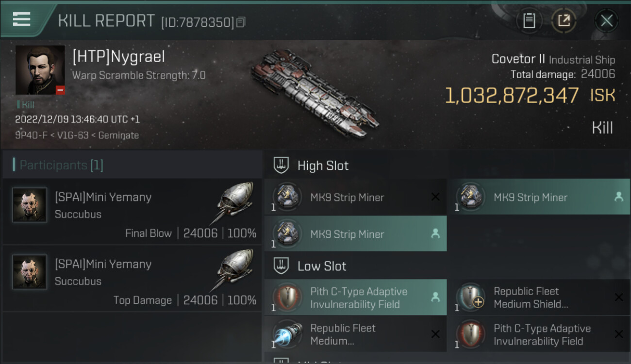631x364 pixels.
Task: Select the Covetor II ship image
Action: (315, 92)
